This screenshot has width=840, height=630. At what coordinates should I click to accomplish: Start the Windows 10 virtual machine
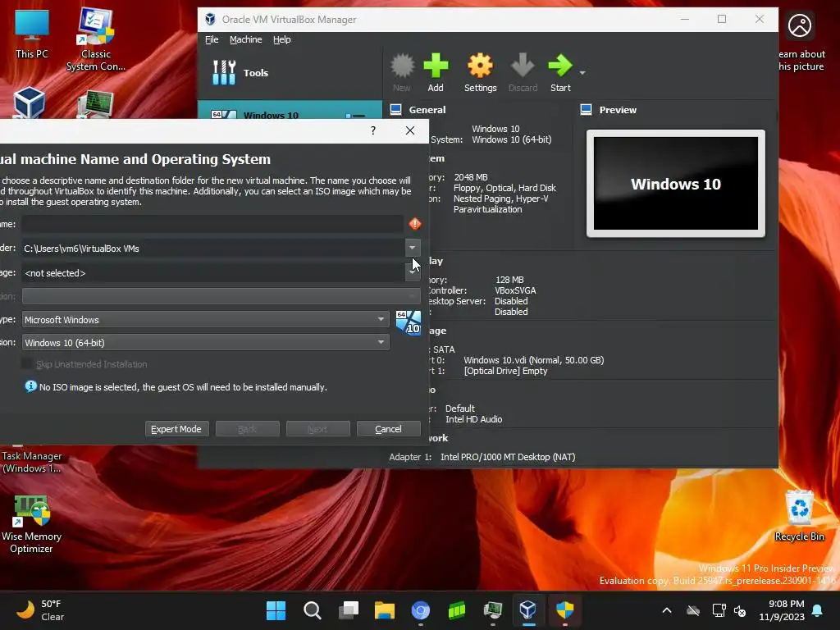click(560, 72)
